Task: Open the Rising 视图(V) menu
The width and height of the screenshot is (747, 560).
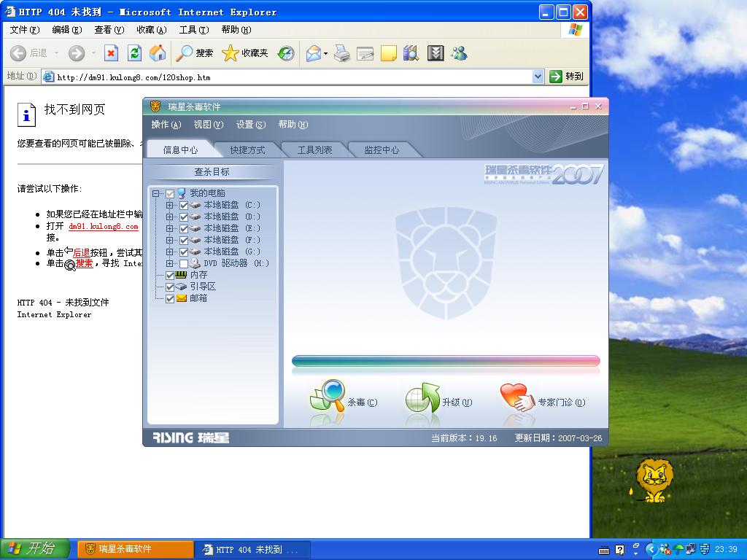Action: pos(208,124)
